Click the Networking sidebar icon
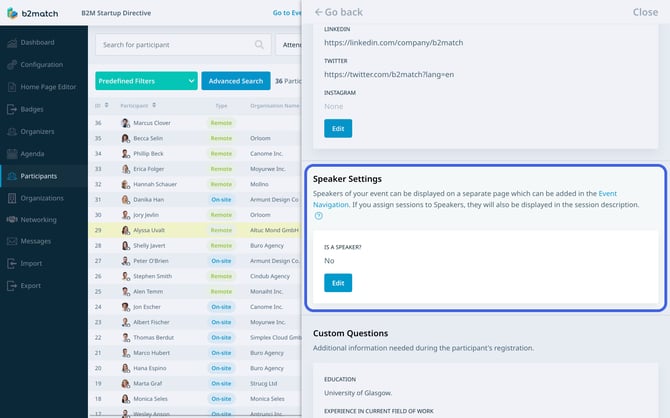Viewport: 670px width, 418px height. click(x=11, y=220)
